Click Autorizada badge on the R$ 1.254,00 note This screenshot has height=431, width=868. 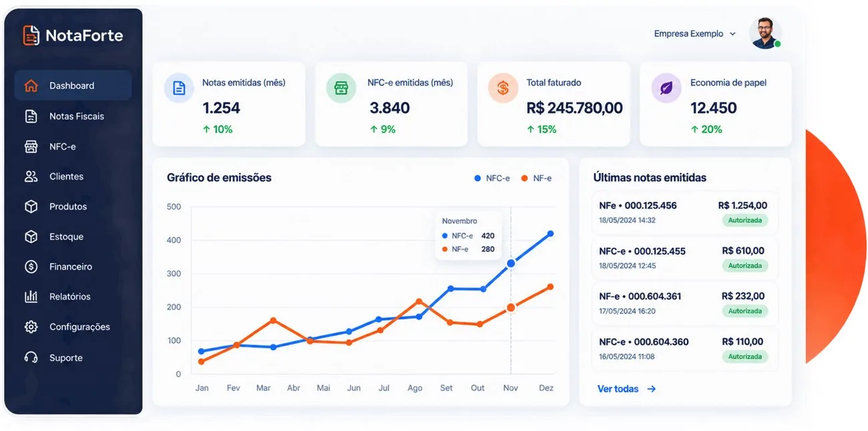pyautogui.click(x=745, y=221)
